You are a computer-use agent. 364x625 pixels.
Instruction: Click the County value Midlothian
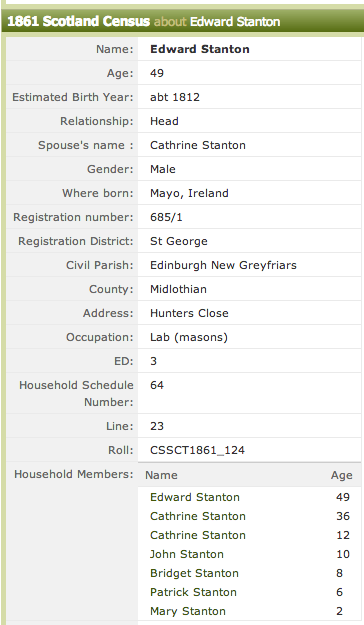pyautogui.click(x=178, y=289)
